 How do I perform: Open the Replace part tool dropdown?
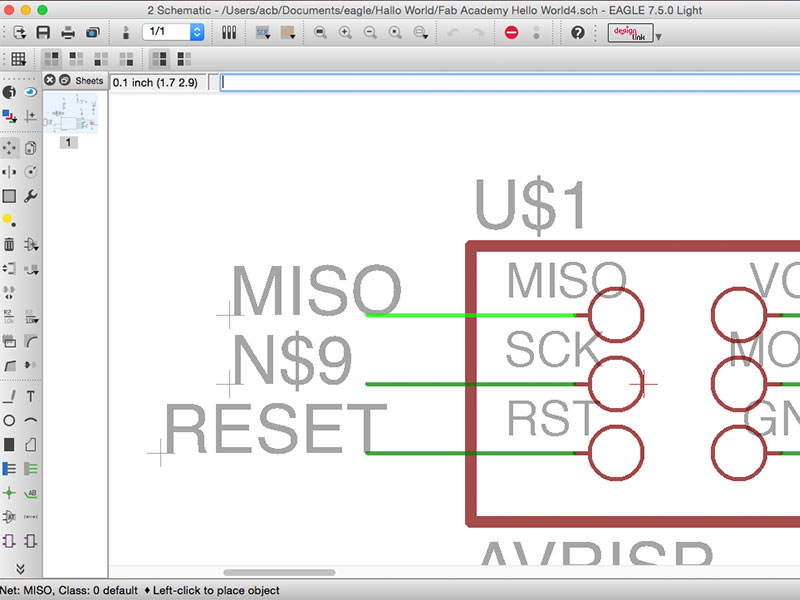click(31, 268)
